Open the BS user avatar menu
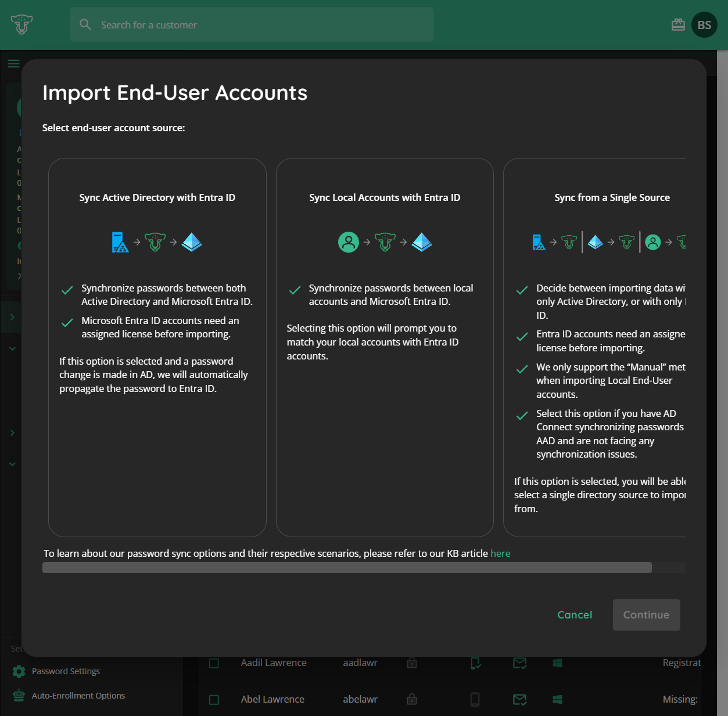 [x=704, y=25]
